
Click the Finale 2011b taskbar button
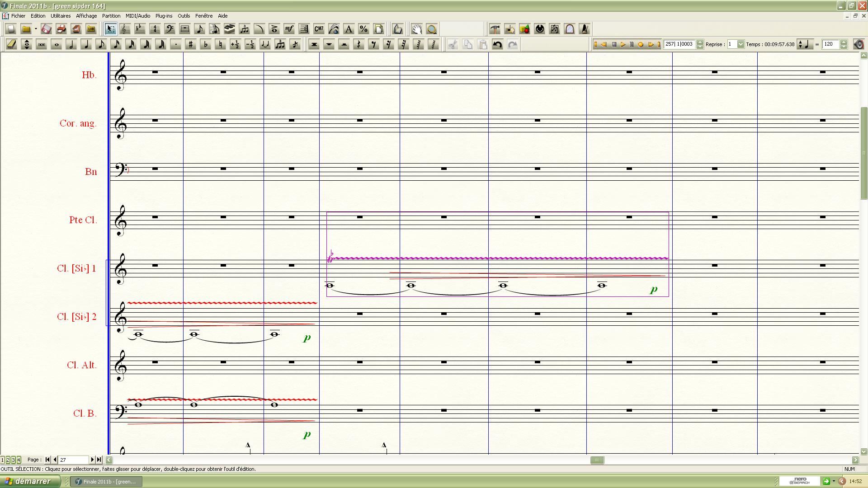pyautogui.click(x=107, y=482)
